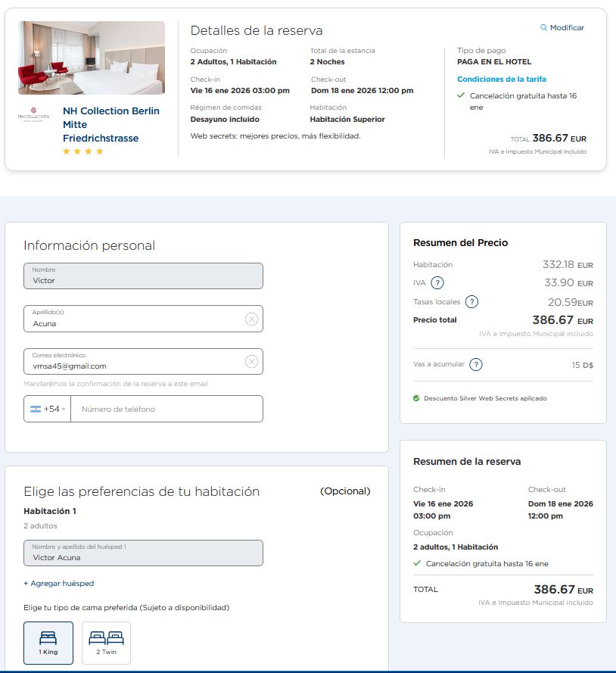Open the hotel room photo thumbnail

point(92,58)
